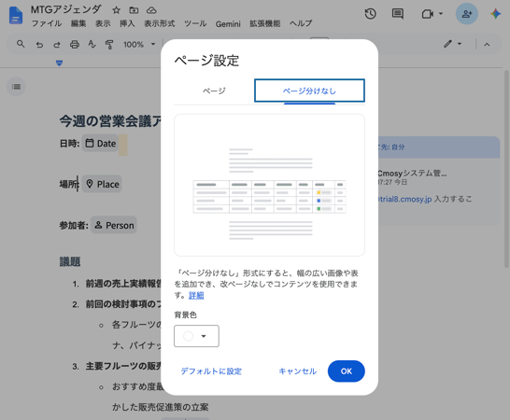Click the 議題 heading

tap(70, 261)
